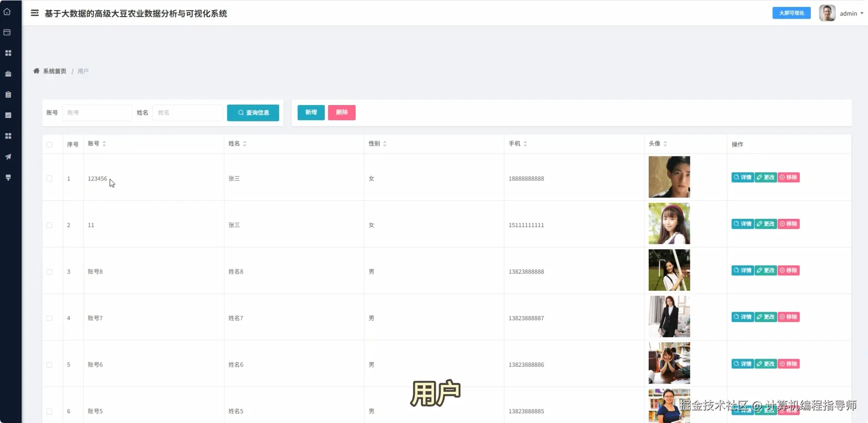Open the modules grid icon in the sidebar
The image size is (868, 423).
click(8, 53)
